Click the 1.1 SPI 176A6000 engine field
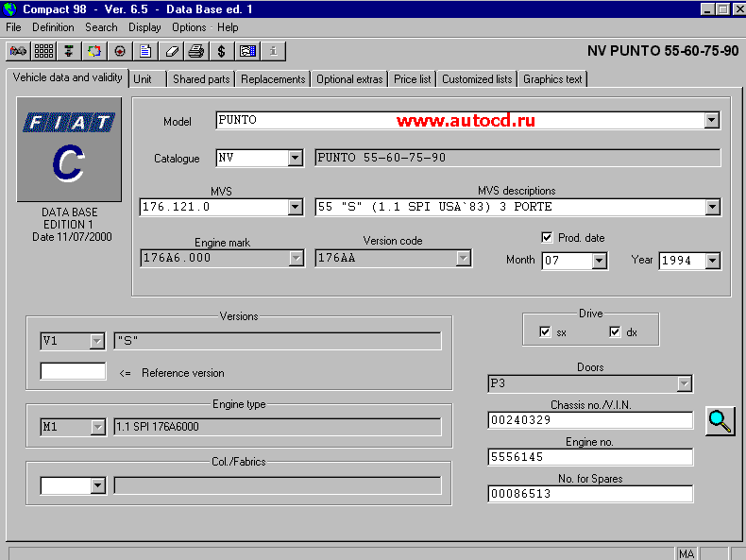This screenshot has height=560, width=746. [278, 427]
